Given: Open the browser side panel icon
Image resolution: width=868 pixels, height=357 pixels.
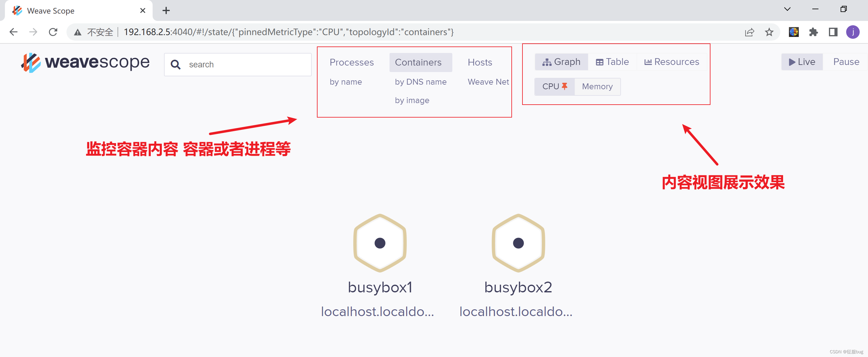Looking at the screenshot, I should (x=833, y=32).
